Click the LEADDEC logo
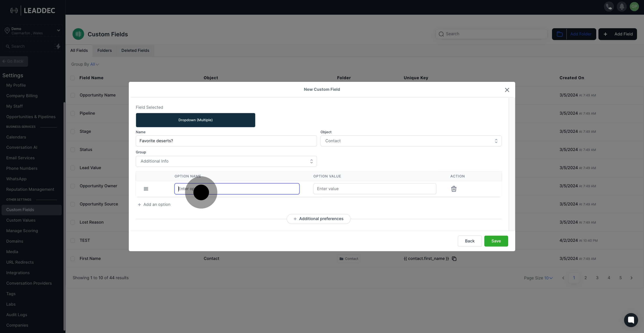 click(x=32, y=11)
